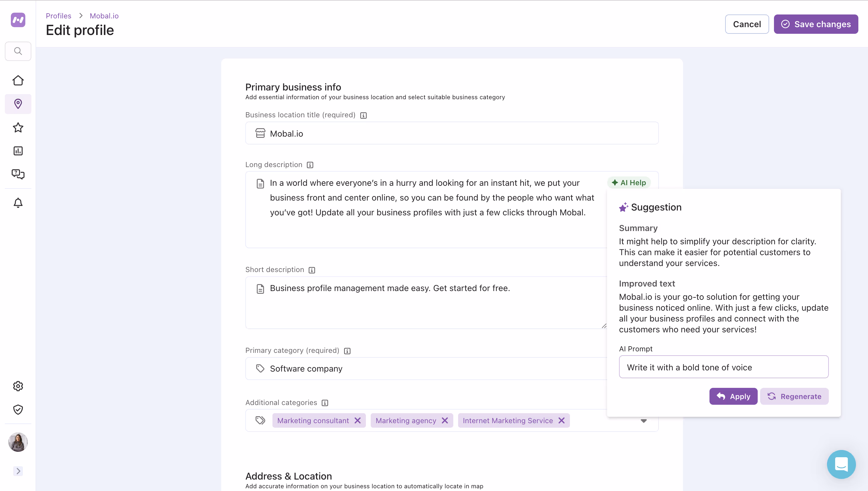868x491 pixels.
Task: Open the Q&A chat sidebar icon
Action: pos(18,174)
